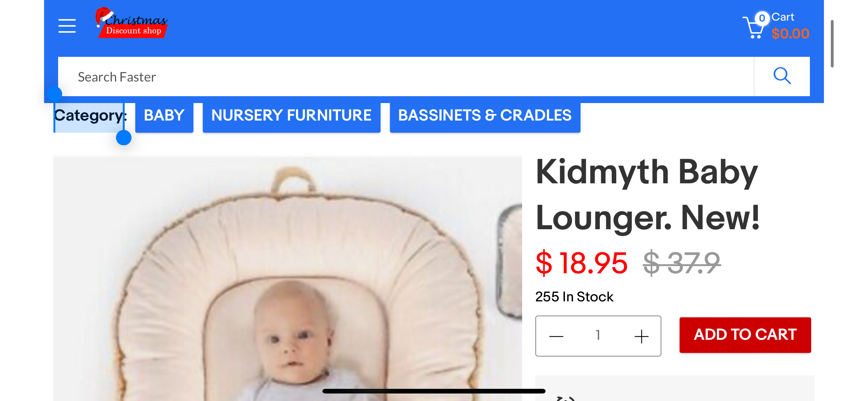Click the next product image preview

point(510,261)
